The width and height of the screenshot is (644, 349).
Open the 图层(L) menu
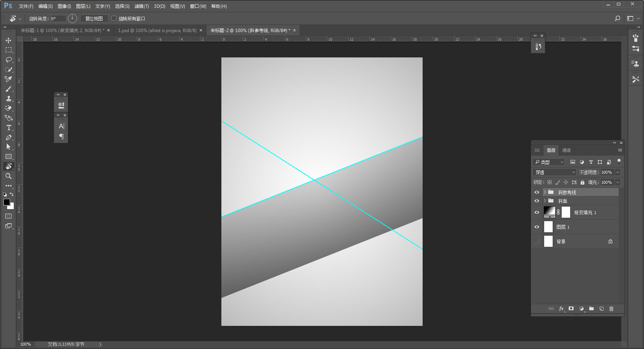point(83,6)
